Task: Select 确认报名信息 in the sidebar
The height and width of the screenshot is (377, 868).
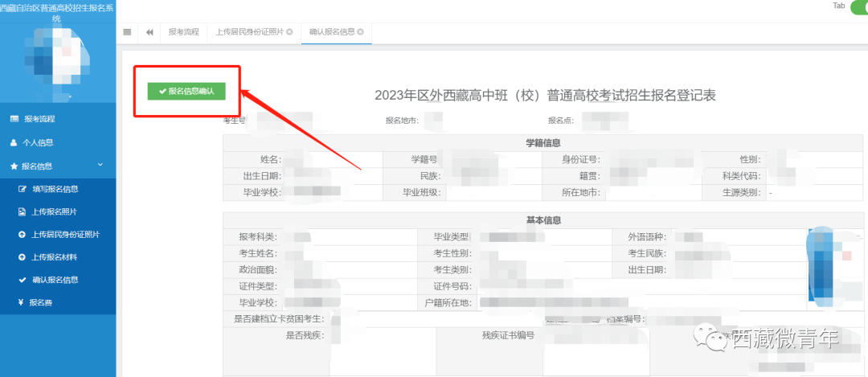Action: pos(55,280)
